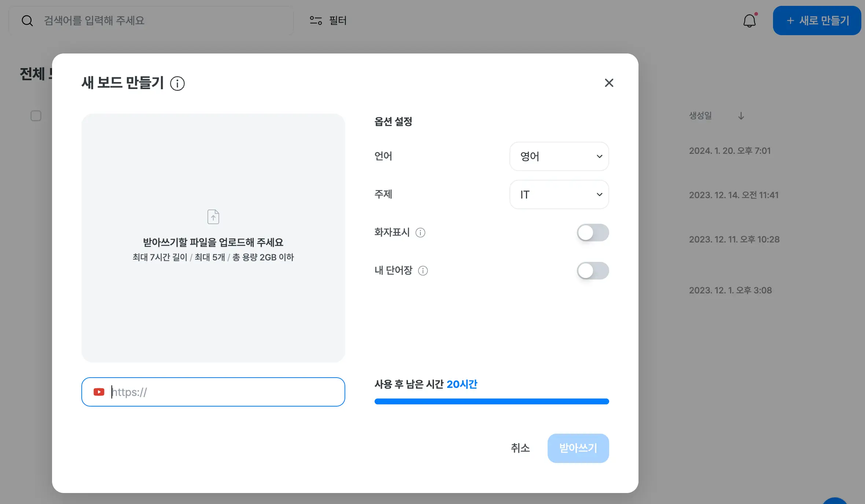Image resolution: width=865 pixels, height=504 pixels.
Task: Toggle the 화자표시 switch on
Action: pyautogui.click(x=593, y=233)
